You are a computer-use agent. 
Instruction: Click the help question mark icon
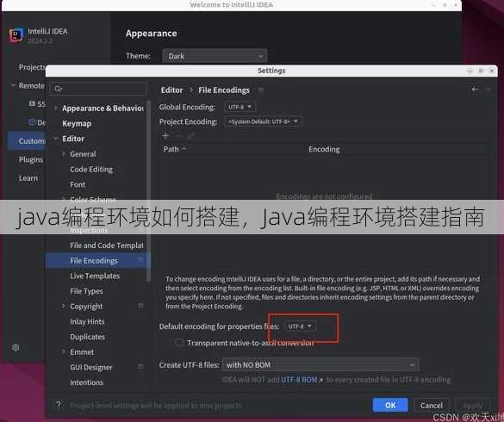(59, 405)
